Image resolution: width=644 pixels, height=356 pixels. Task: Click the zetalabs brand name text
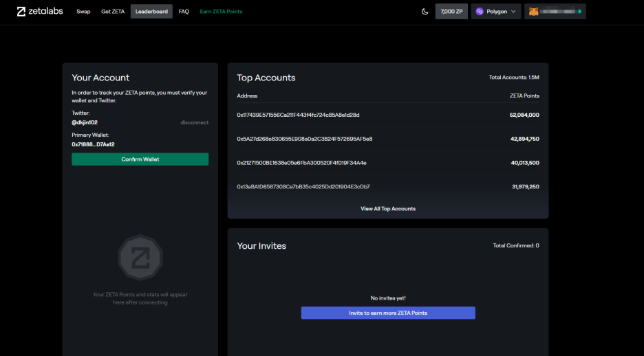click(x=45, y=11)
